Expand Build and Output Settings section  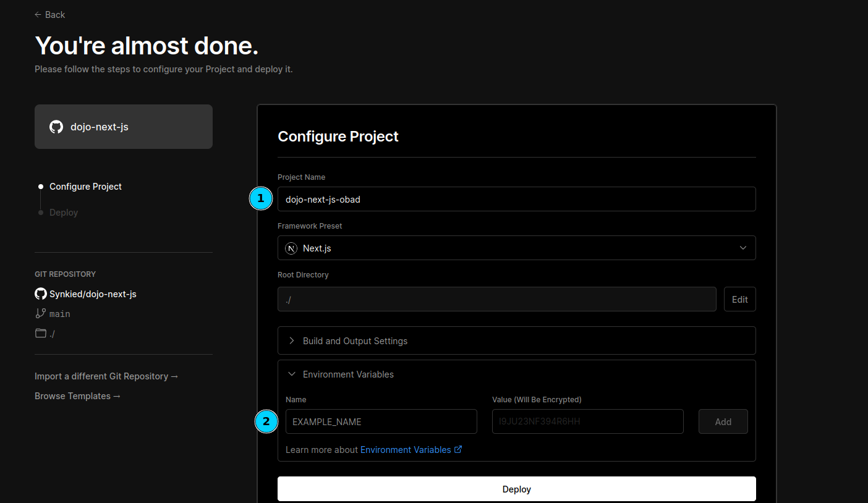(x=516, y=340)
